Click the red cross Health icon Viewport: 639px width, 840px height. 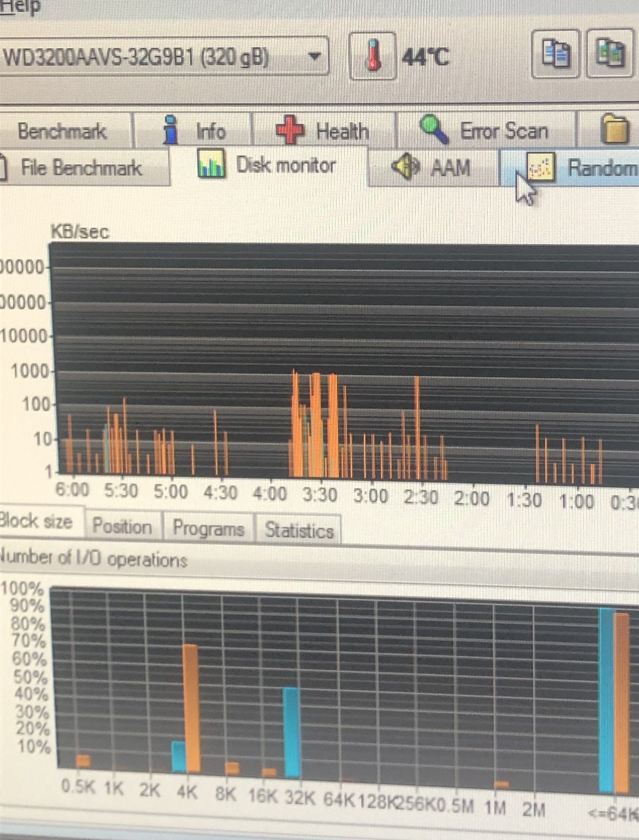[x=290, y=129]
